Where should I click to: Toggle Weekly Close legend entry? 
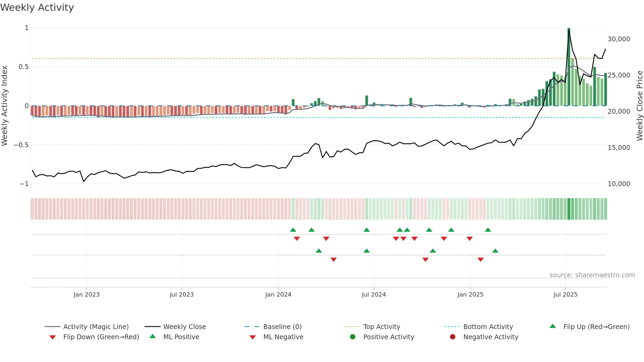175,327
